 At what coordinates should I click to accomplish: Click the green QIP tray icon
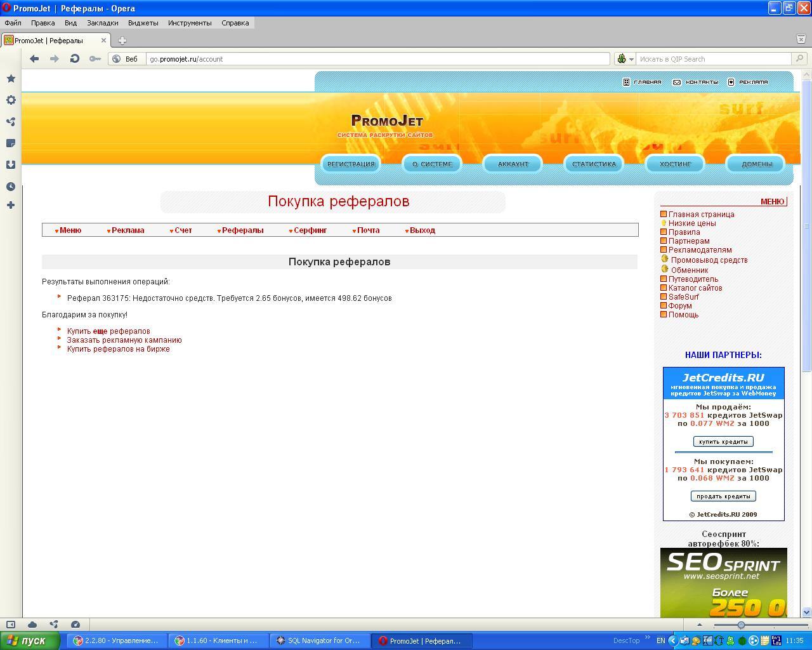tap(730, 640)
